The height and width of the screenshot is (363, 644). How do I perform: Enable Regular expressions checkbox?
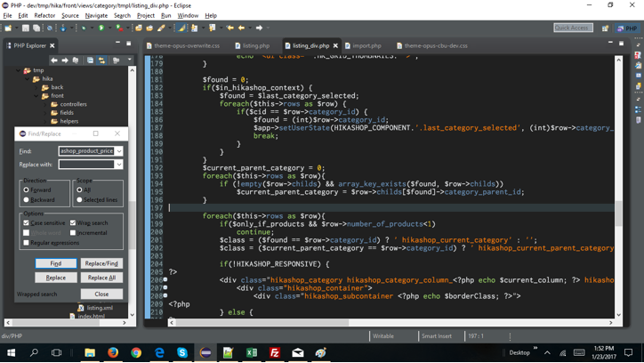[x=27, y=243]
